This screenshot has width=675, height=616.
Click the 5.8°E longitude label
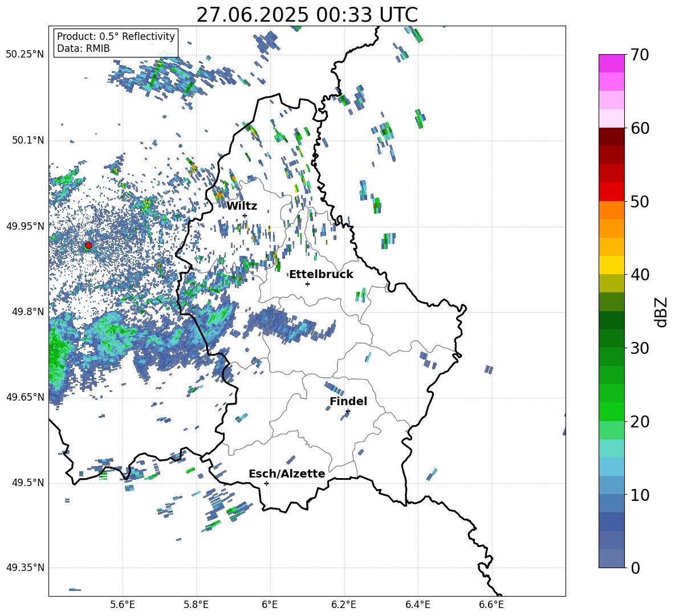[x=196, y=605]
